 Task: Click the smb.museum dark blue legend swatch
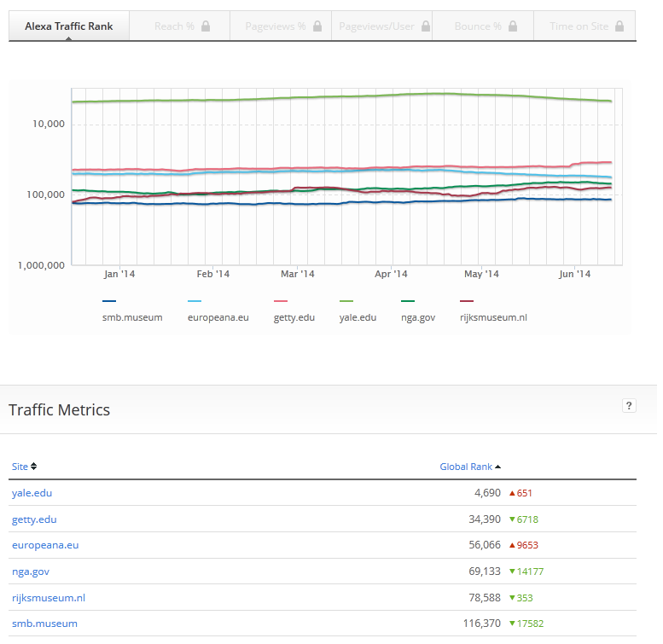(x=109, y=301)
